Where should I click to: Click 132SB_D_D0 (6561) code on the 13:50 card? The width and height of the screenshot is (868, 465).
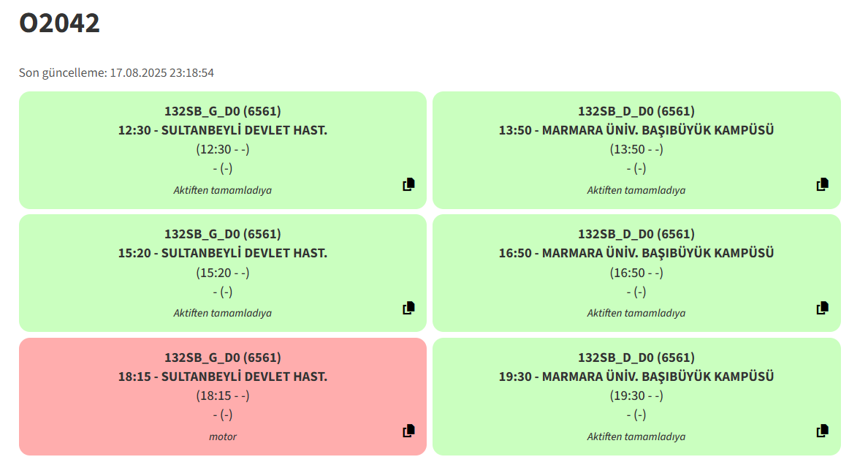(x=636, y=111)
